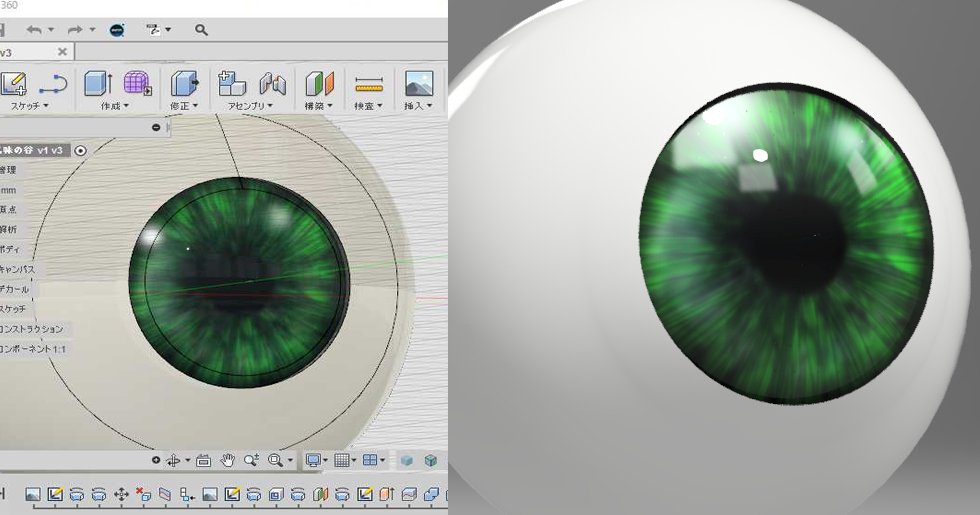Click the Orbit navigation icon
Viewport: 980px width, 515px height.
173,461
